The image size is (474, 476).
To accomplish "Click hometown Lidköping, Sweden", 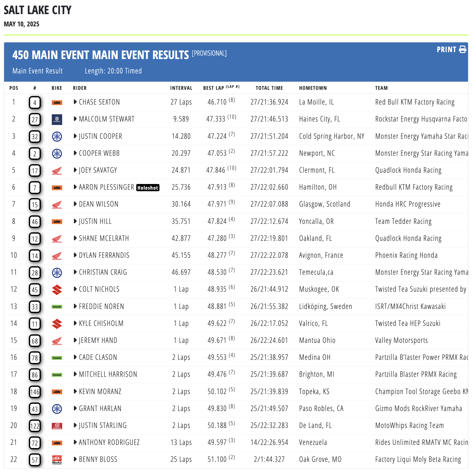I will (326, 306).
